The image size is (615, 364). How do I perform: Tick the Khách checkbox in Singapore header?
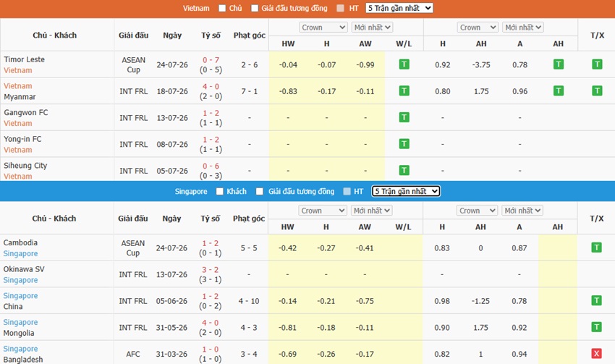coord(220,192)
